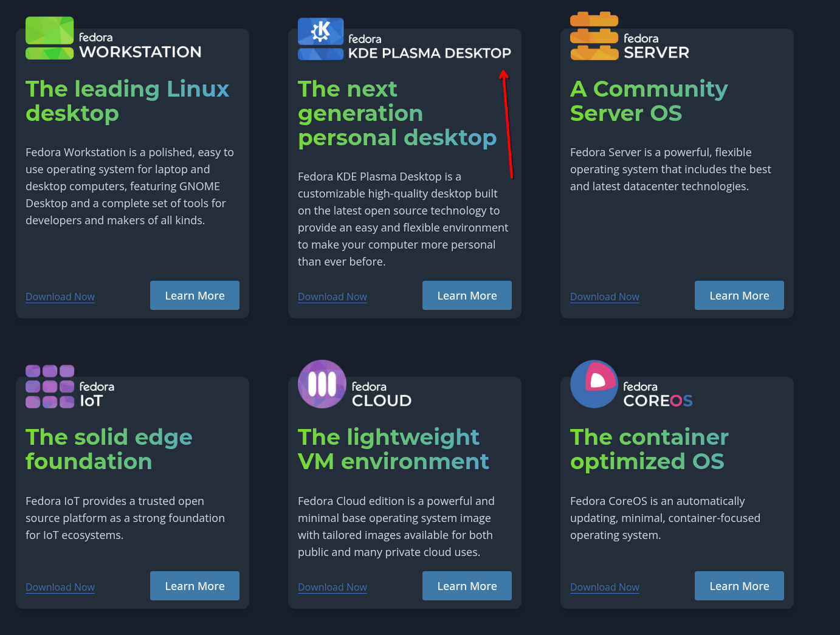Click the Fedora Cloud edition description paragraph
Screen dimensions: 840x635
[396, 526]
